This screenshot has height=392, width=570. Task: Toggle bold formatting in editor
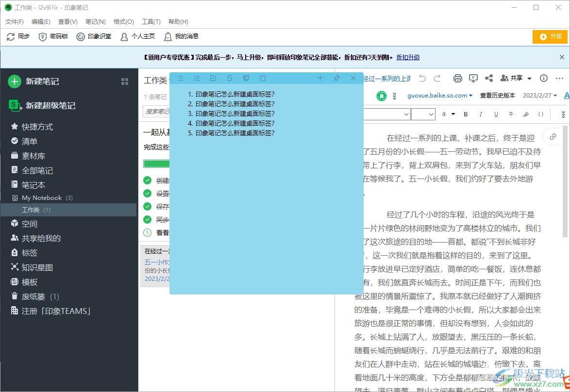(466, 114)
